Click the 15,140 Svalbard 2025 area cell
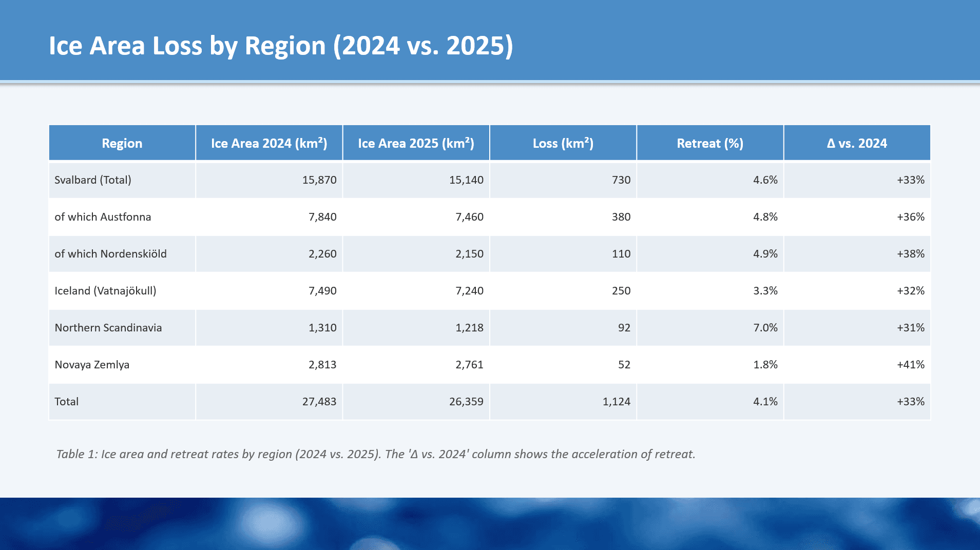Image resolution: width=980 pixels, height=550 pixels. (x=466, y=180)
